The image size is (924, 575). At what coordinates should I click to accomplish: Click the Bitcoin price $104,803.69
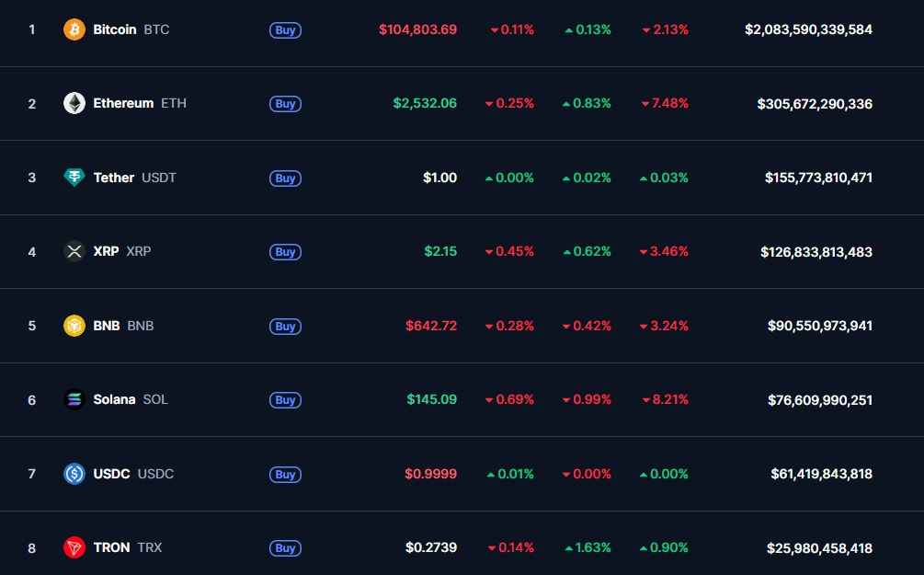click(x=417, y=29)
